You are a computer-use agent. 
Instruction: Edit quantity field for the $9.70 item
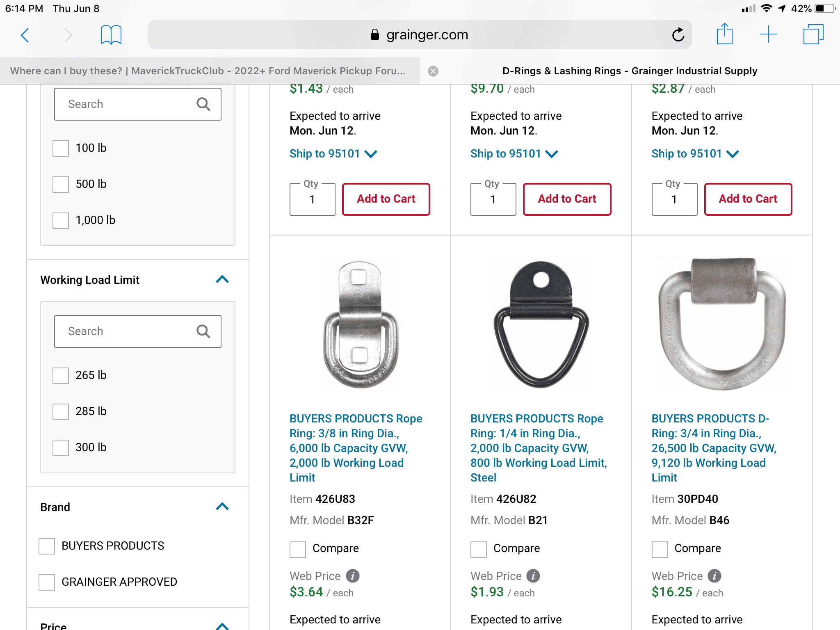493,199
